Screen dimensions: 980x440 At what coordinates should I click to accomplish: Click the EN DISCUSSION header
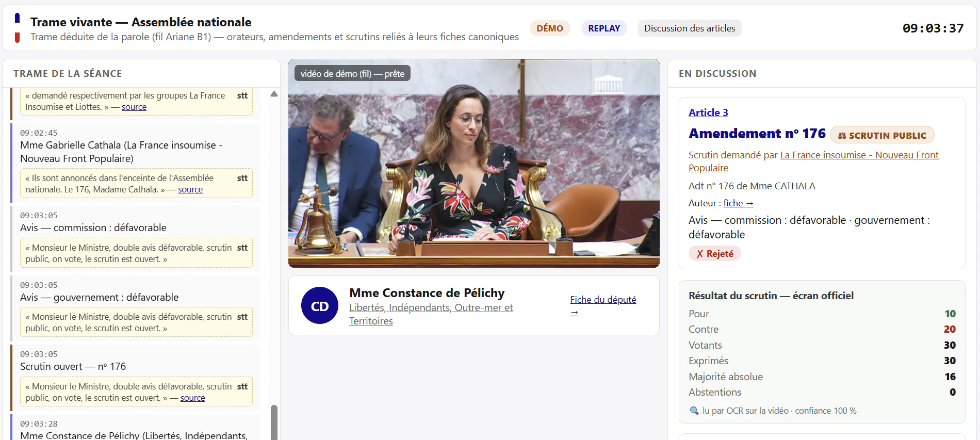point(717,74)
